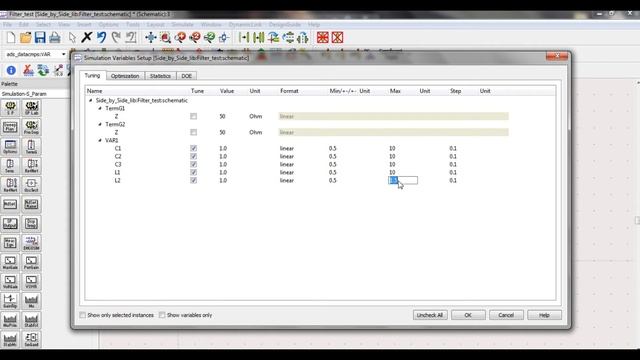Click the VSWR palette icon
This screenshot has width=640, height=360.
(x=31, y=281)
